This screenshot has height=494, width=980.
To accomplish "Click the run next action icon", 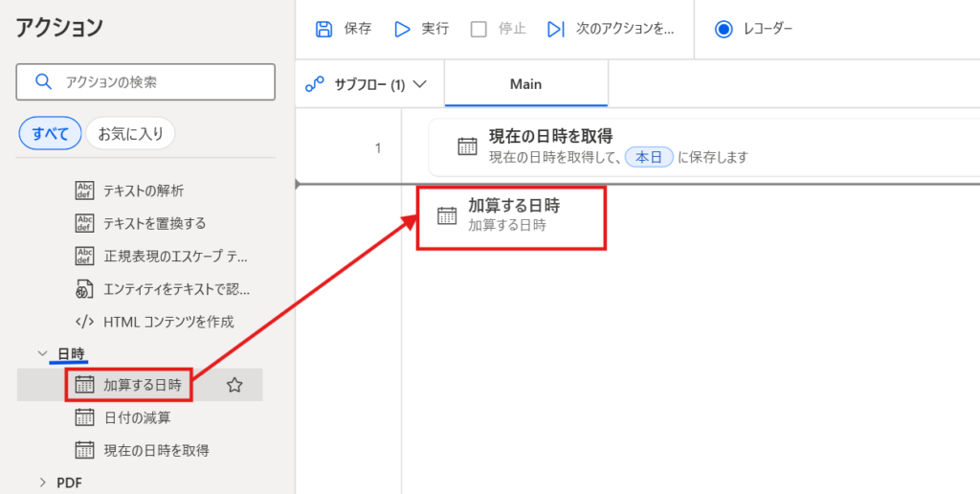I will coord(556,30).
